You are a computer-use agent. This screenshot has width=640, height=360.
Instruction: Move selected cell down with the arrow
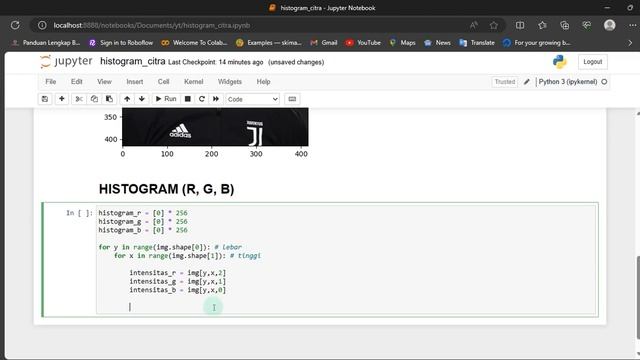tap(142, 99)
